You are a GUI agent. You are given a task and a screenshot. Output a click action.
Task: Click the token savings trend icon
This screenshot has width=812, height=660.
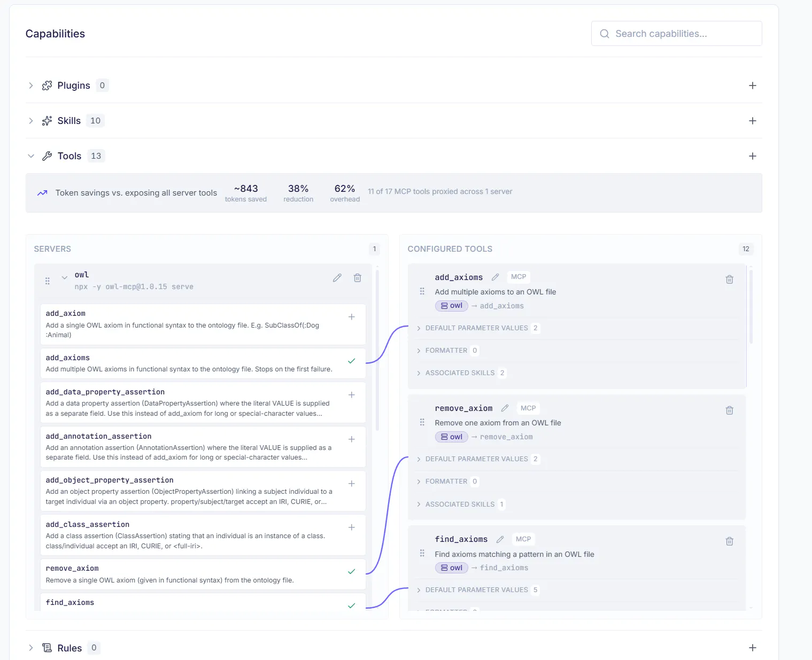tap(42, 193)
